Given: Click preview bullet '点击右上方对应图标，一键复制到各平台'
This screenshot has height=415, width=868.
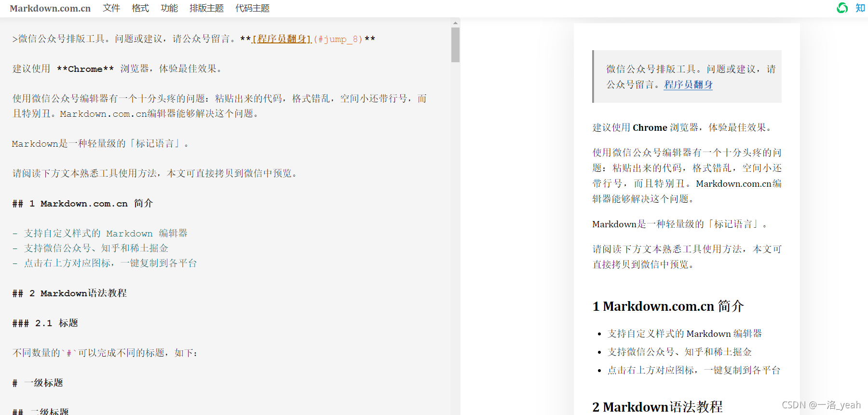Looking at the screenshot, I should pos(694,371).
